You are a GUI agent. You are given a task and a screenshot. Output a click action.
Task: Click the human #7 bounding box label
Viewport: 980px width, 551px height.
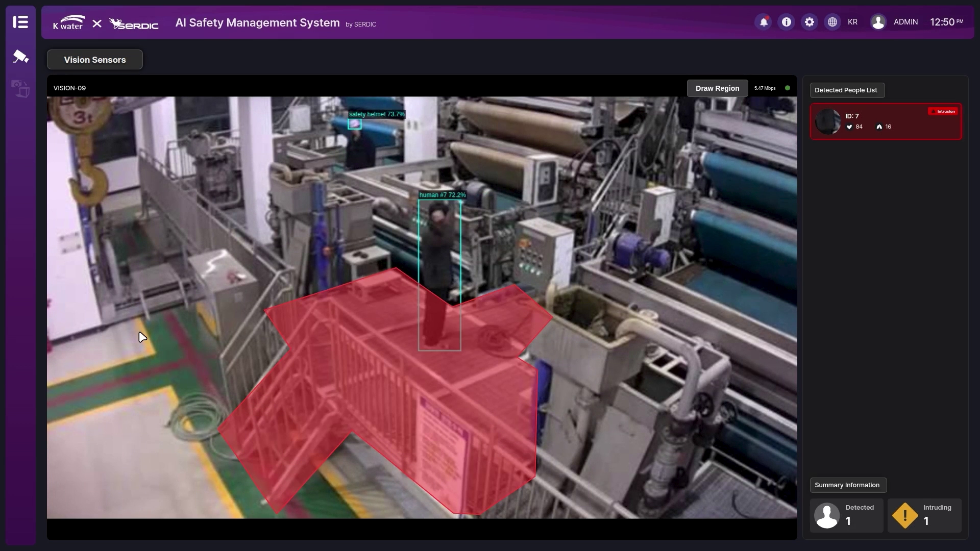point(442,195)
